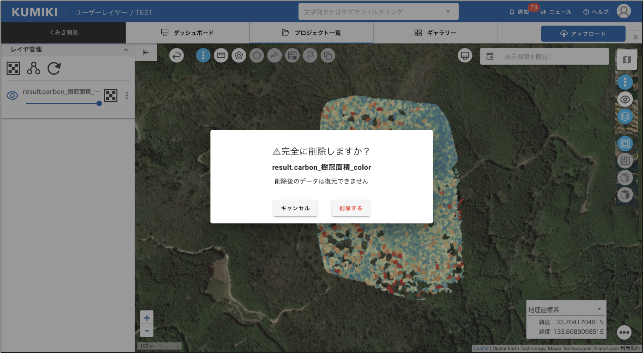Toggle the eye icon in right sidebar
The height and width of the screenshot is (354, 644).
coord(625,100)
